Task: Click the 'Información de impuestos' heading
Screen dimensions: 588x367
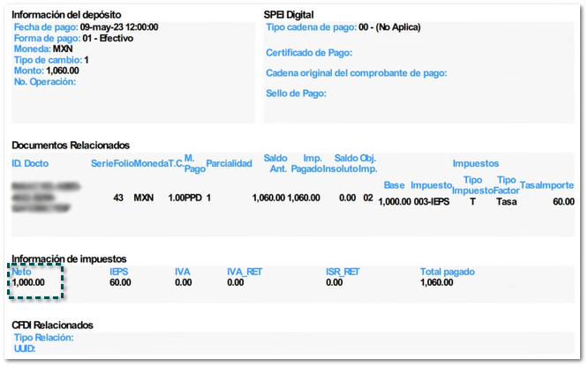Action: [69, 258]
